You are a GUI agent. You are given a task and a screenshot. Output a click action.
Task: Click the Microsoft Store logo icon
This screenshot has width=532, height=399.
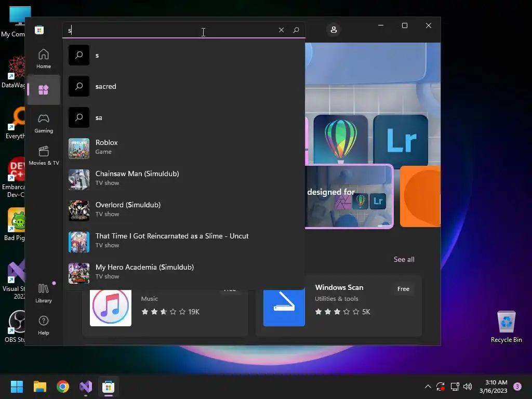(39, 30)
